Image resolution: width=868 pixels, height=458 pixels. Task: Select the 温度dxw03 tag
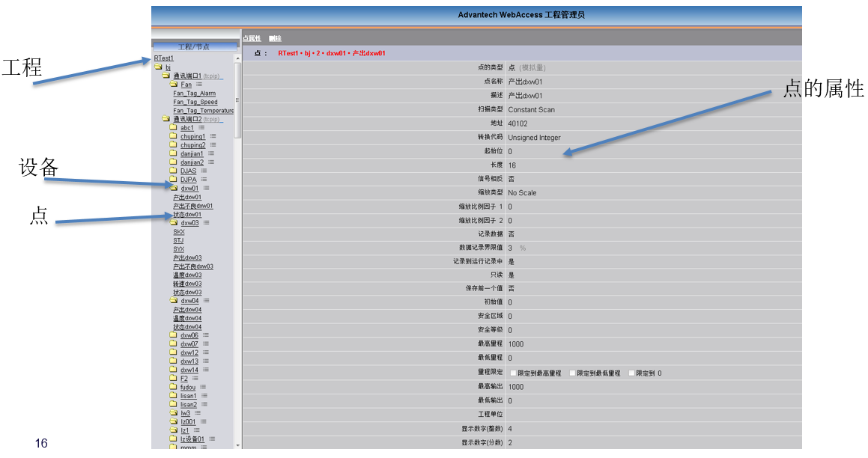(x=187, y=275)
